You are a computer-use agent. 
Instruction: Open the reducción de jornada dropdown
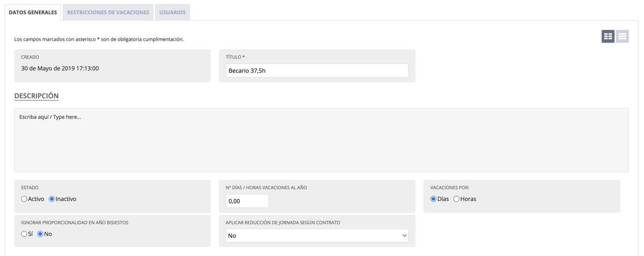pyautogui.click(x=317, y=235)
